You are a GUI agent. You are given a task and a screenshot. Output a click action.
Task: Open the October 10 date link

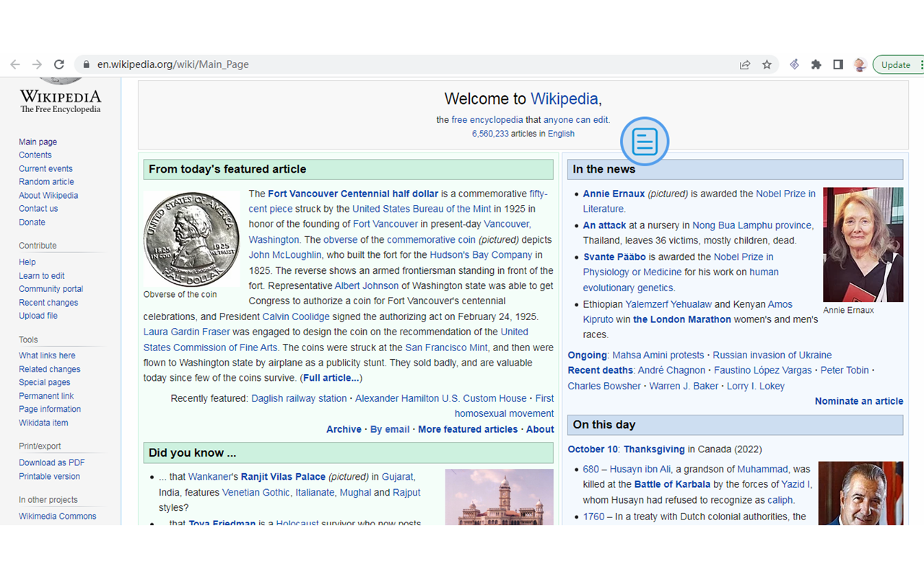(593, 449)
